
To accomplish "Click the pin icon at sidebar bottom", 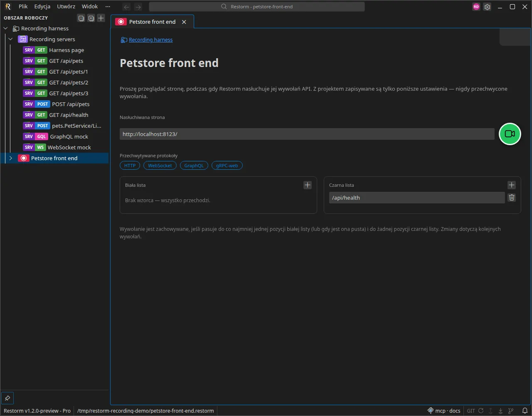I will point(7,398).
